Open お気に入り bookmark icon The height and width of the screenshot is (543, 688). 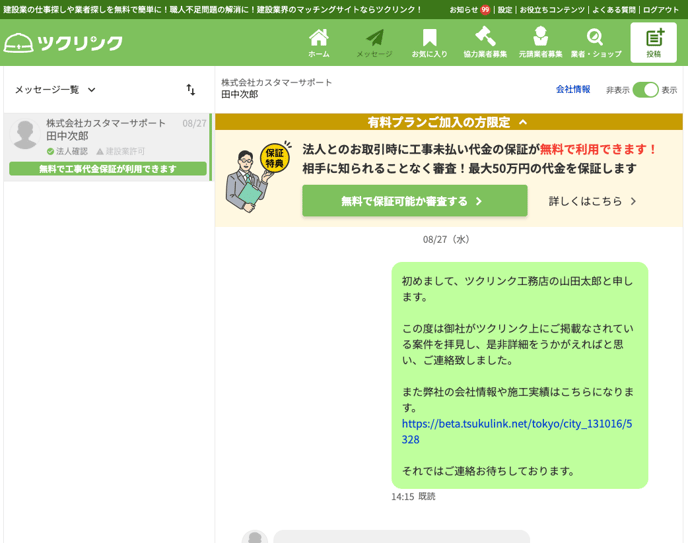[430, 43]
